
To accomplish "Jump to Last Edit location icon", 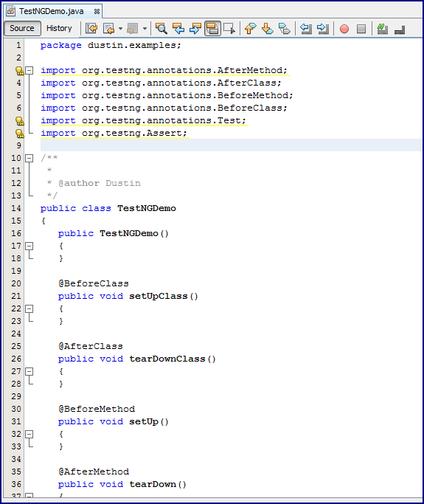I will point(91,29).
